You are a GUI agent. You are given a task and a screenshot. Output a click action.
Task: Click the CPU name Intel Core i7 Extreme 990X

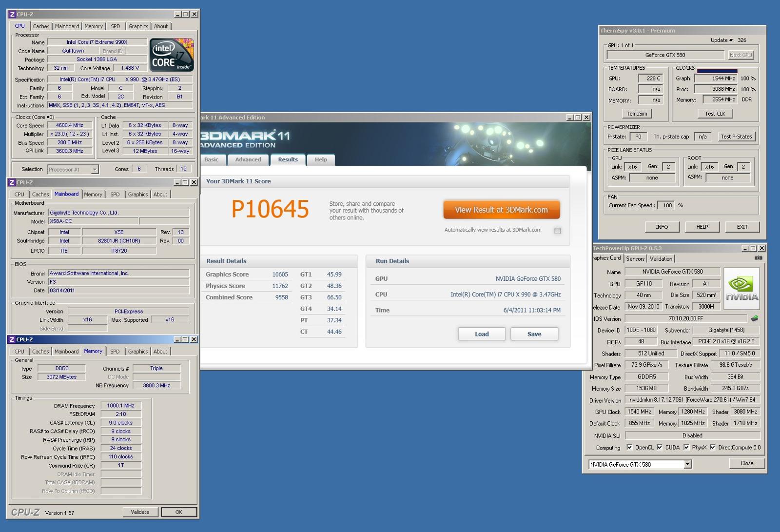click(97, 42)
